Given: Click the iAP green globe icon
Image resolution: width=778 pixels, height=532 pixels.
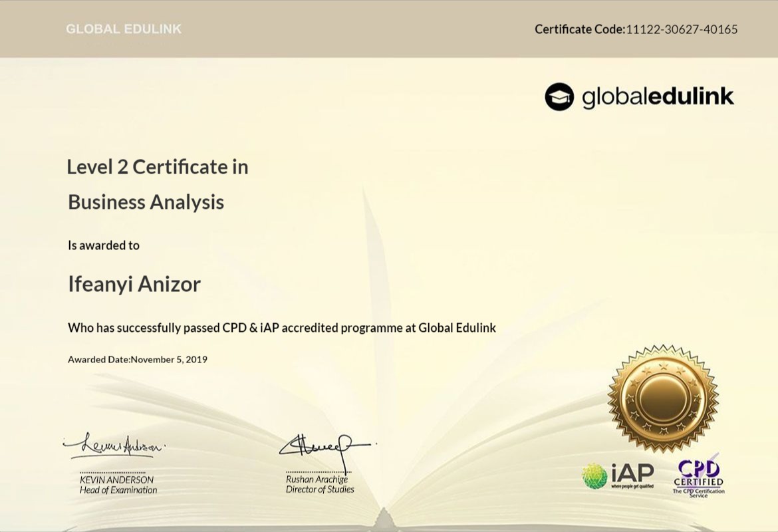Looking at the screenshot, I should (x=594, y=476).
